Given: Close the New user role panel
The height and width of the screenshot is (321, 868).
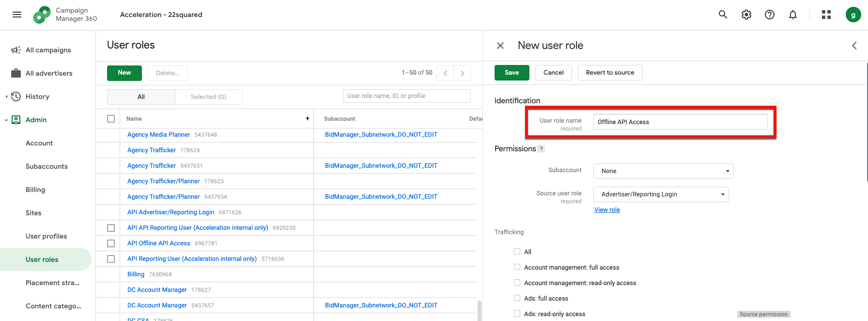Looking at the screenshot, I should 500,46.
